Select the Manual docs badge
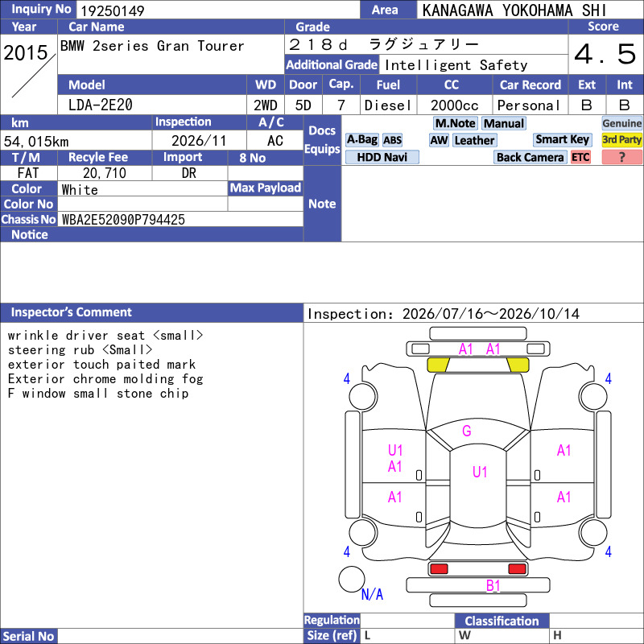The width and height of the screenshot is (644, 644). 504,123
